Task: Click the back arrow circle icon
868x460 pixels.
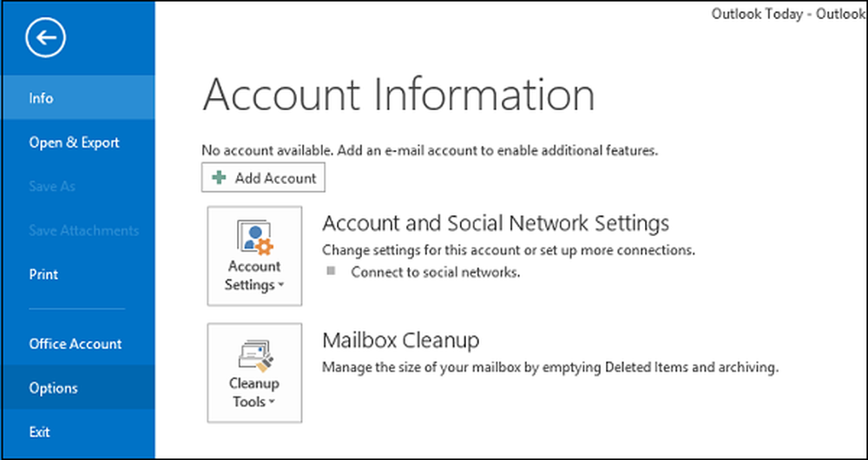Action: [45, 37]
